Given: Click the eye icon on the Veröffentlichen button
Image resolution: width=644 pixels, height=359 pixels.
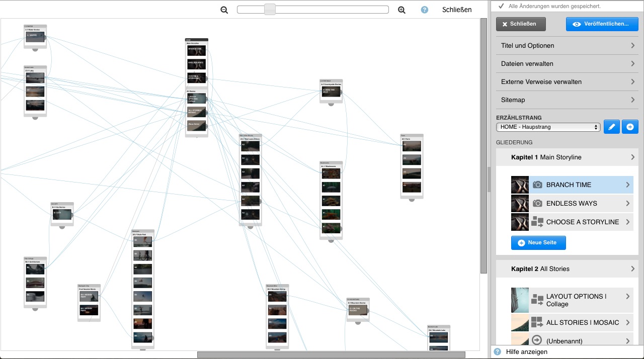Looking at the screenshot, I should click(577, 24).
